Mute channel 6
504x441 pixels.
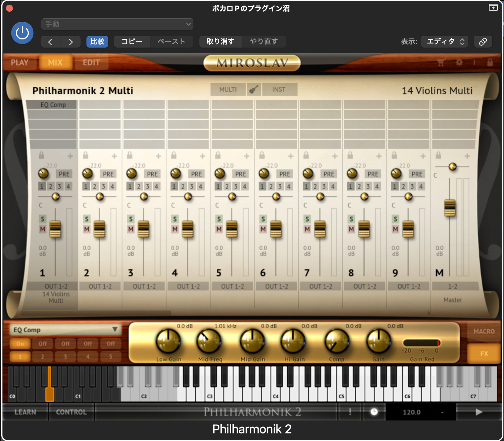(263, 229)
